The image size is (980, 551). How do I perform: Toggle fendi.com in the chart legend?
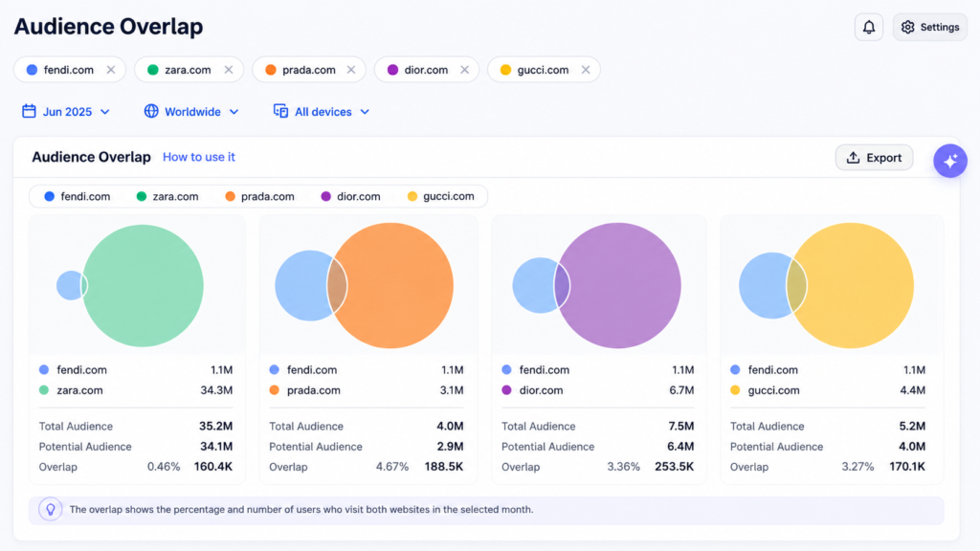77,196
